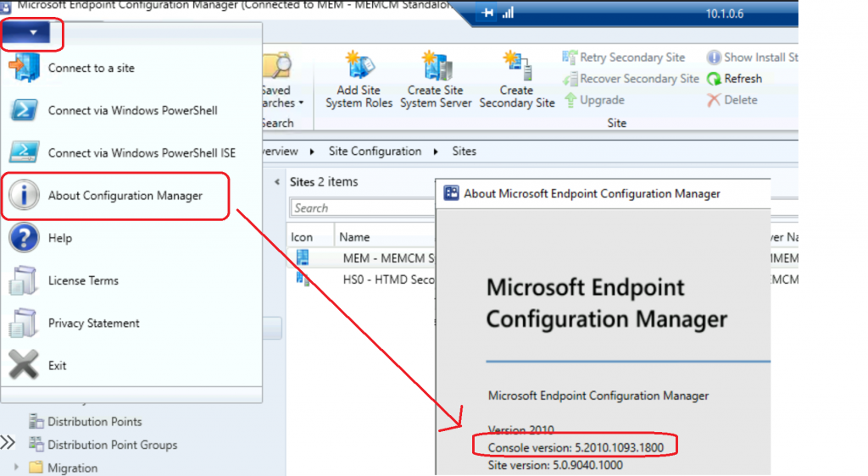The width and height of the screenshot is (868, 476).
Task: Click the Sites 2 items heading
Action: pyautogui.click(x=324, y=182)
